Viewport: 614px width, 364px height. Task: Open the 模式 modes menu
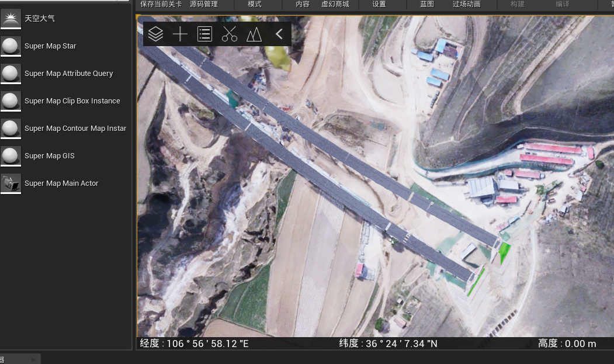click(x=255, y=4)
